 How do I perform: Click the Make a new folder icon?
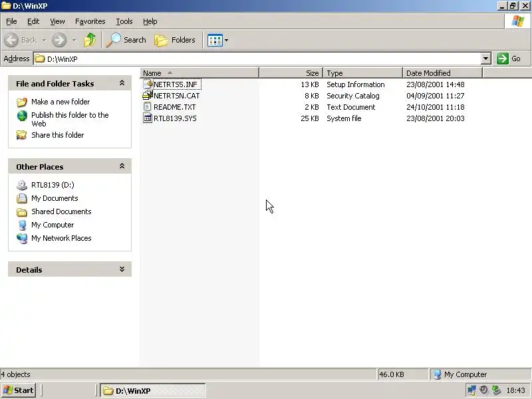pyautogui.click(x=22, y=102)
